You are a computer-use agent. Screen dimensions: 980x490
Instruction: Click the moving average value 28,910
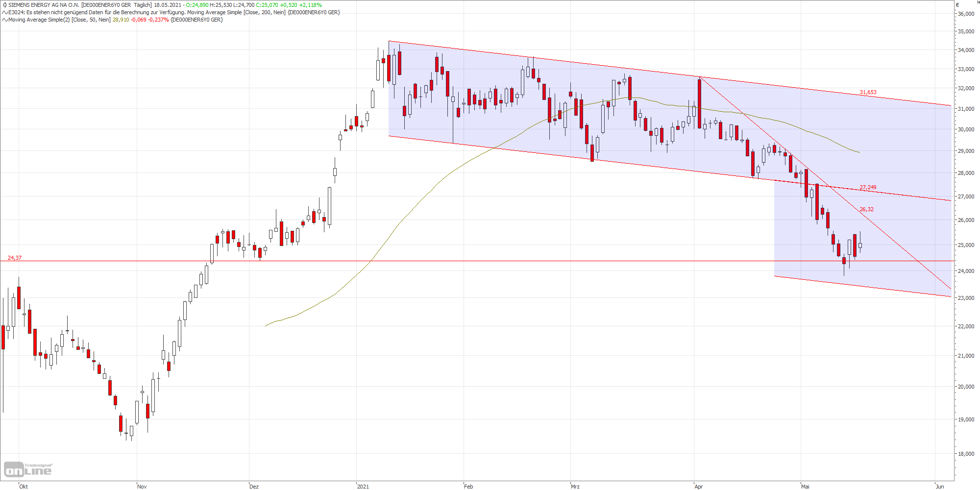[x=121, y=20]
